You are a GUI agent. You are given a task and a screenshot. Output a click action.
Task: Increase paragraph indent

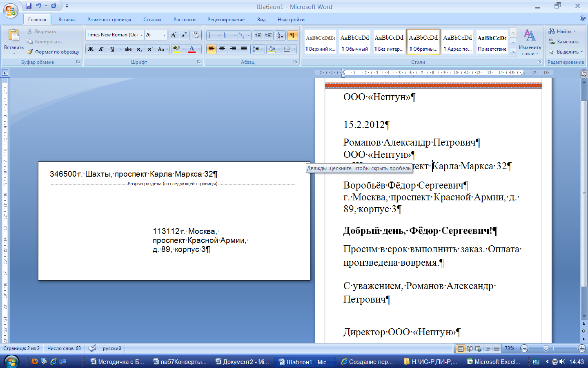tap(269, 35)
